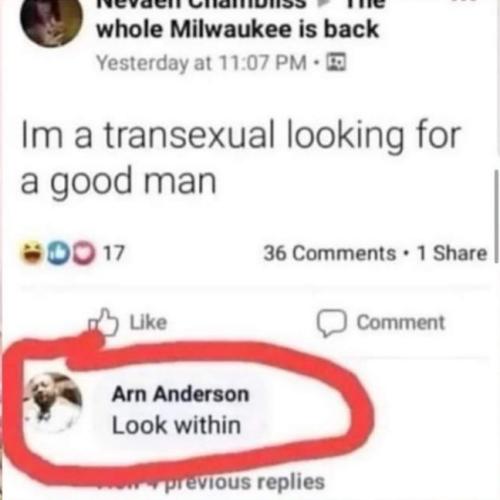This screenshot has height=500, width=500.
Task: Click the Like button label
Action: (148, 322)
